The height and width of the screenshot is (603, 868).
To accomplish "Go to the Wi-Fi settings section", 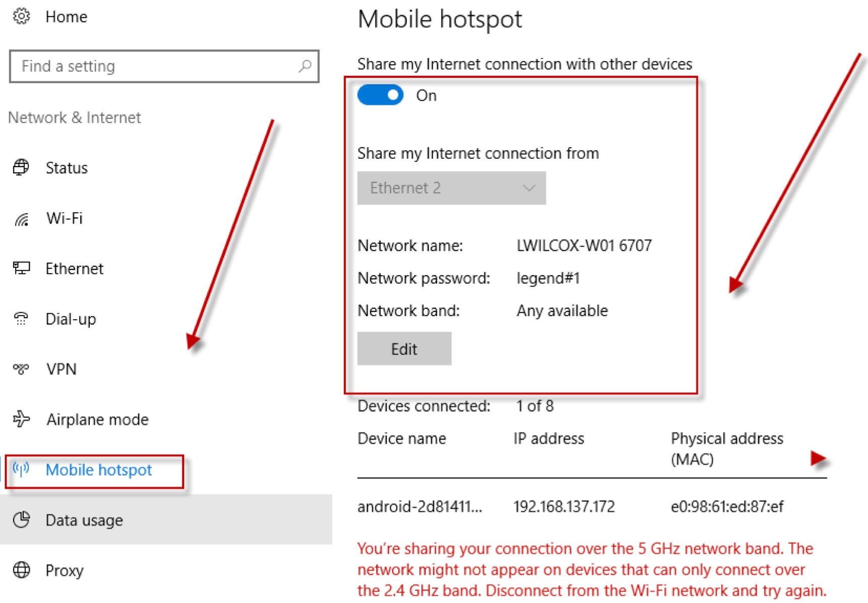I will pyautogui.click(x=64, y=218).
